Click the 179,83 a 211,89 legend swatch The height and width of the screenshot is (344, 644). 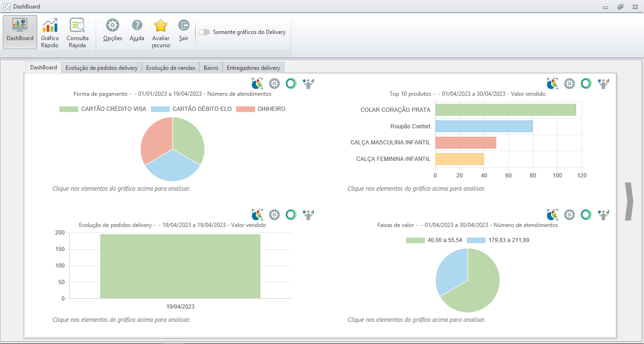[x=476, y=240]
